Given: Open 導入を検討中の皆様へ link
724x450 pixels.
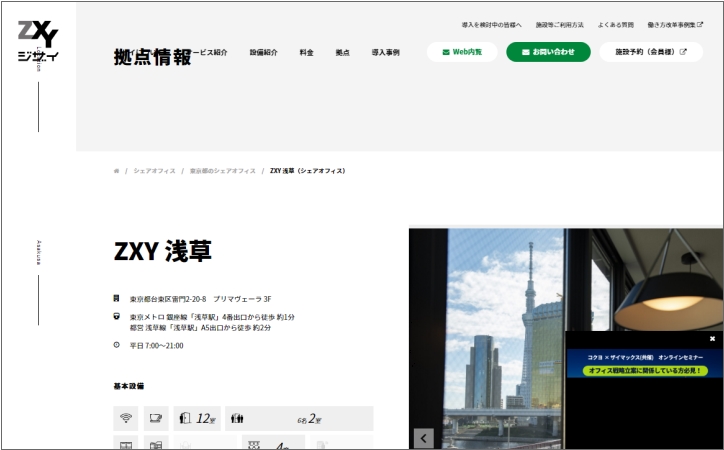Looking at the screenshot, I should click(x=492, y=25).
